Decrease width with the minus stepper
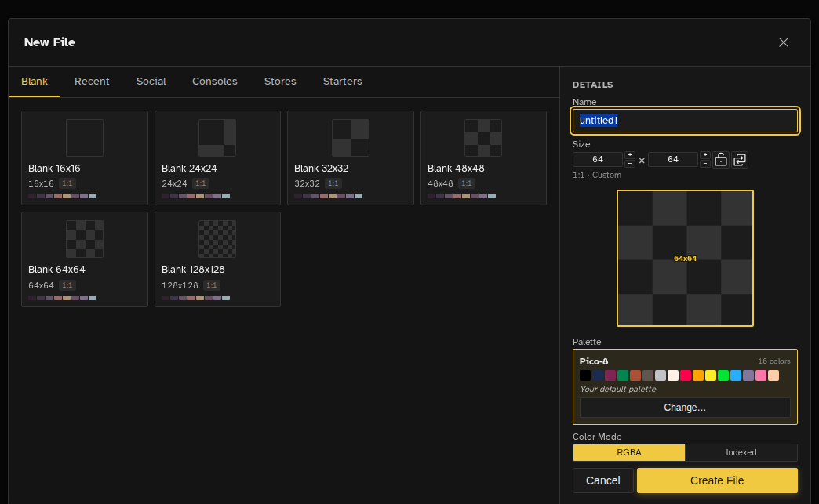This screenshot has width=819, height=504. tap(630, 163)
